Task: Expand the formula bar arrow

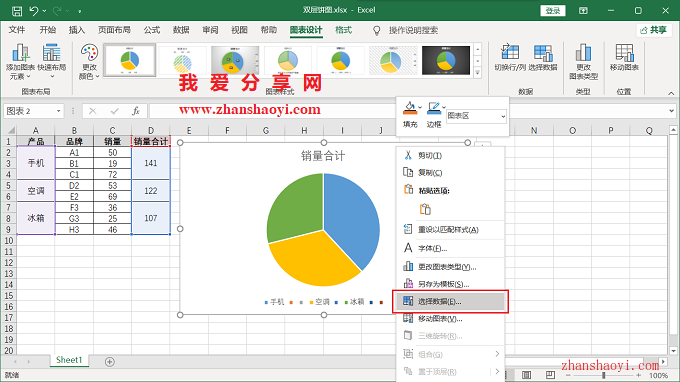Action: click(x=671, y=111)
